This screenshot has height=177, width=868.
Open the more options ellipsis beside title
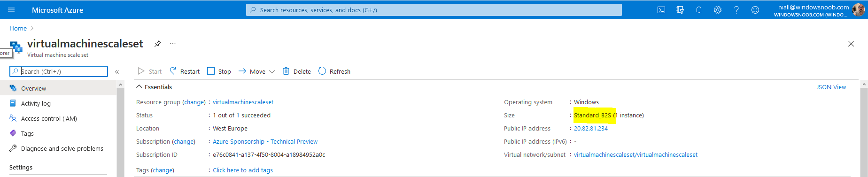[x=173, y=44]
